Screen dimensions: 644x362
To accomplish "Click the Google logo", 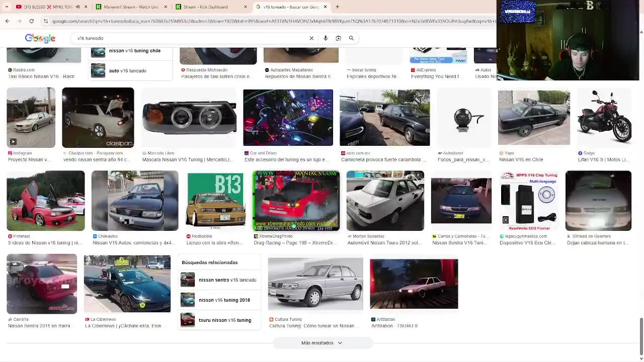I will pyautogui.click(x=40, y=38).
